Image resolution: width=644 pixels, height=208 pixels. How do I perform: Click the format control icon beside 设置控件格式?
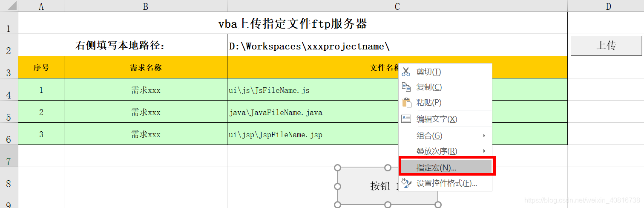click(406, 183)
